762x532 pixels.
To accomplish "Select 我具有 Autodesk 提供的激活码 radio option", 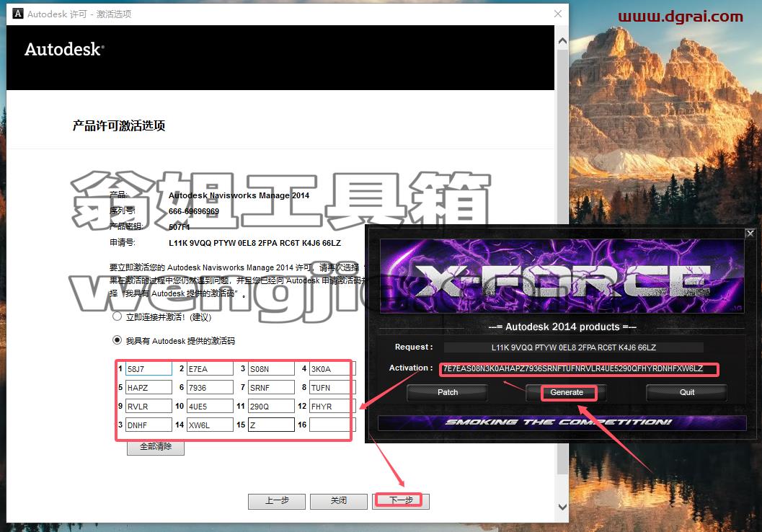I will pyautogui.click(x=117, y=340).
